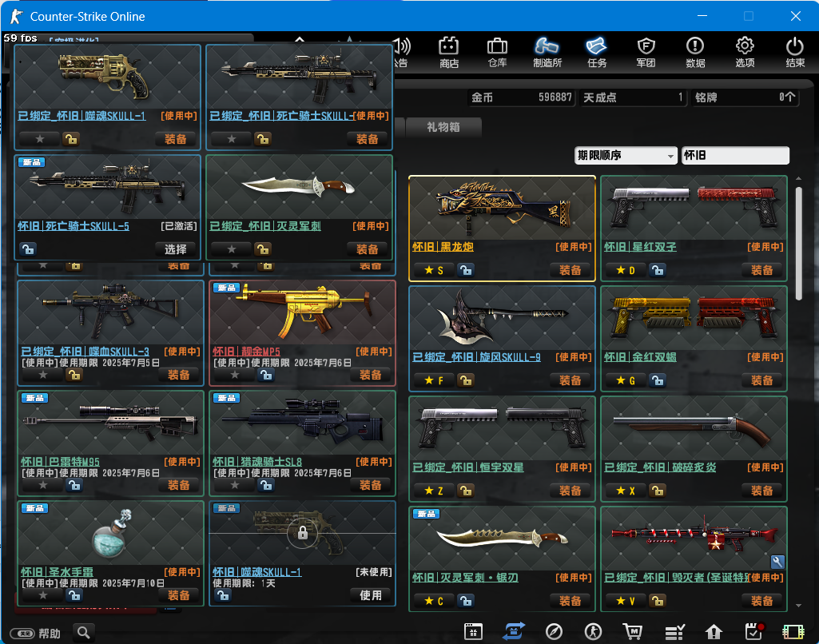This screenshot has height=644, width=819.
Task: Open the 选项 options gear icon
Action: (745, 52)
